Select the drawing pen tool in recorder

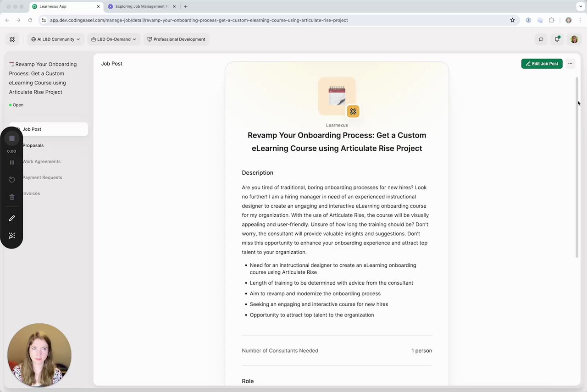[x=12, y=218]
